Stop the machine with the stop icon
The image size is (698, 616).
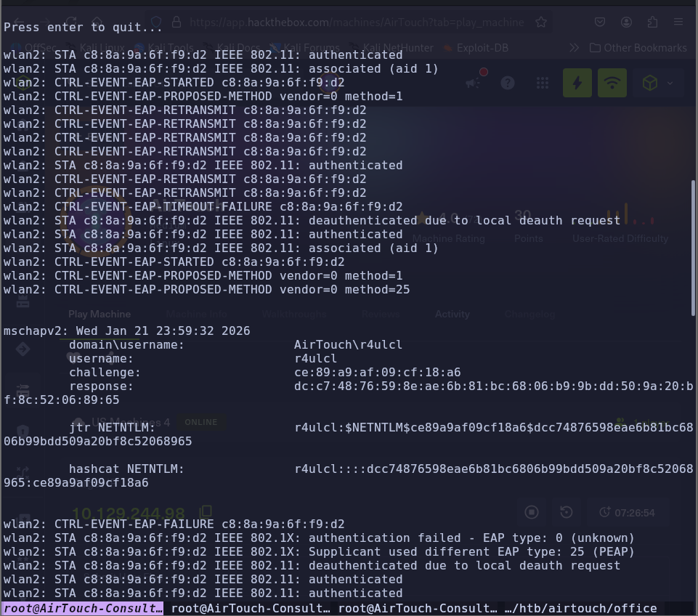(532, 513)
